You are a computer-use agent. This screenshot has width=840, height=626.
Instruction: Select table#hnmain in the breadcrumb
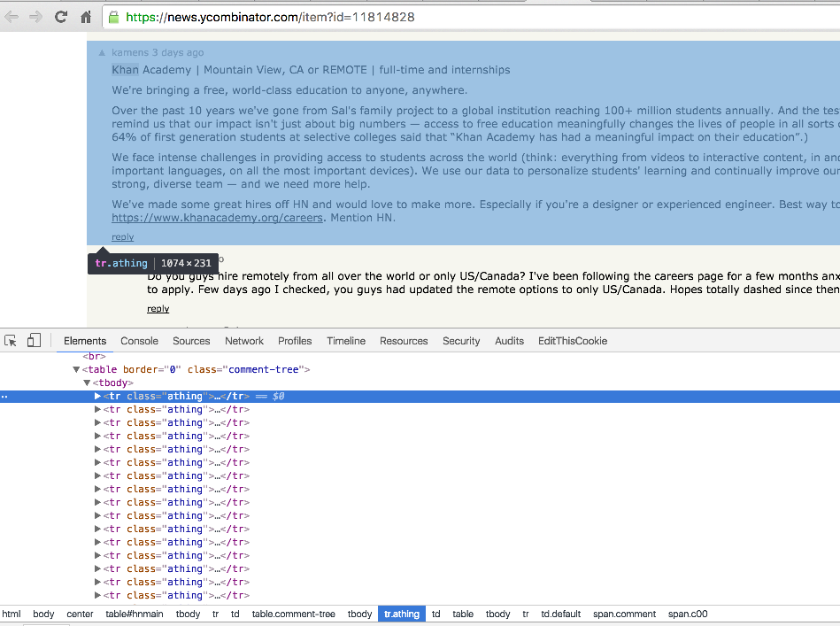135,614
